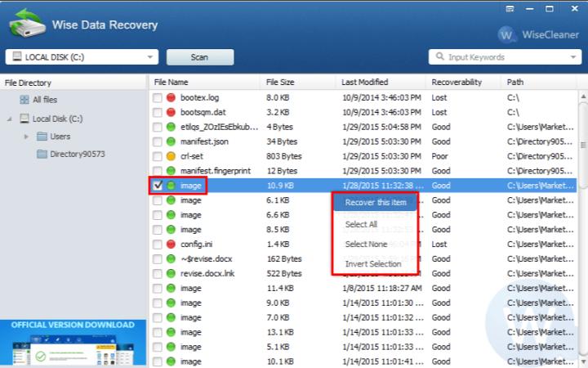588x368 pixels.
Task: Check the config.ini checkbox
Action: 158,244
